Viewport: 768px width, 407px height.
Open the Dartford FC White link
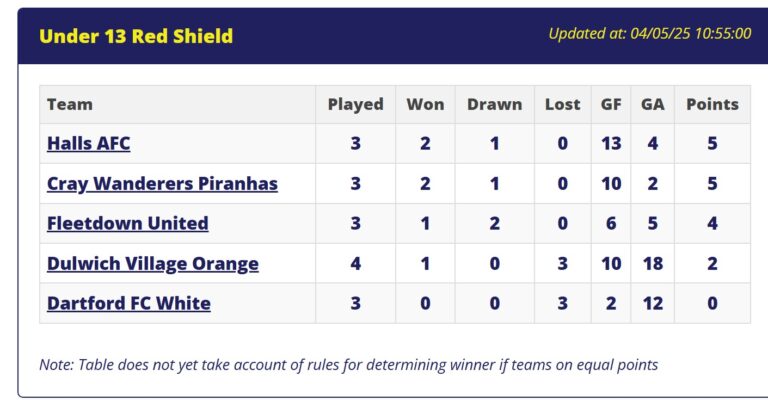(x=129, y=303)
